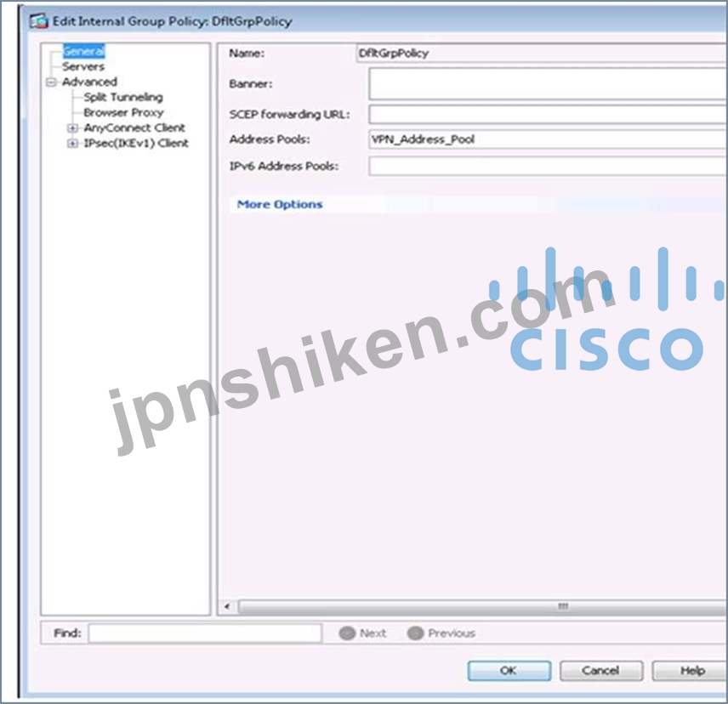Select AnyConnect Client tree item
Image resolution: width=728 pixels, height=704 pixels.
pyautogui.click(x=134, y=128)
